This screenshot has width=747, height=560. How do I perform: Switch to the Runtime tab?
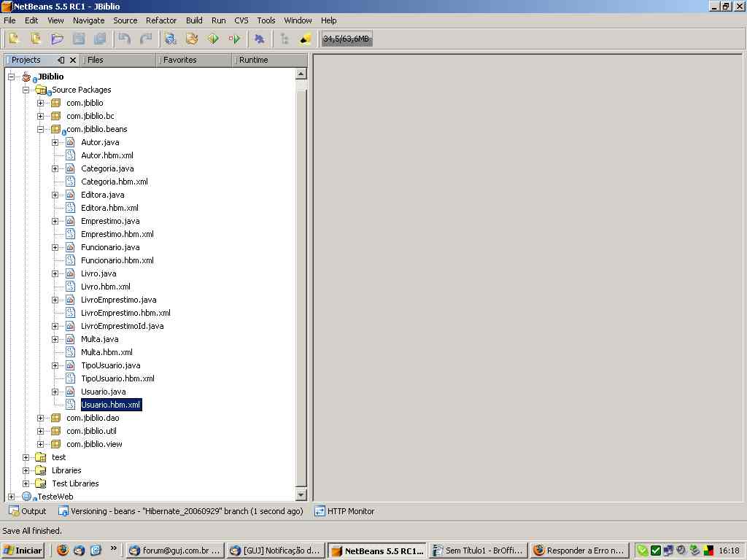[x=253, y=60]
